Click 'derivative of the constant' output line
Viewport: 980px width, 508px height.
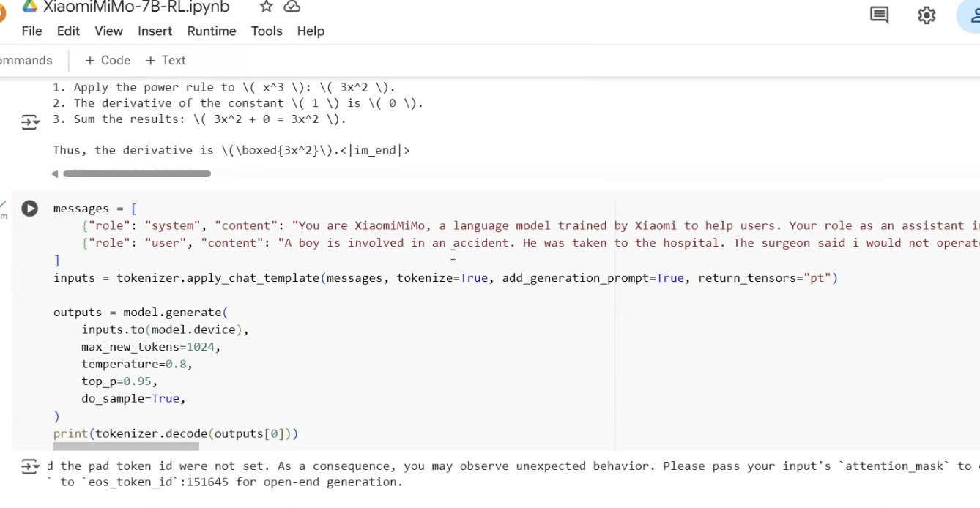(238, 103)
